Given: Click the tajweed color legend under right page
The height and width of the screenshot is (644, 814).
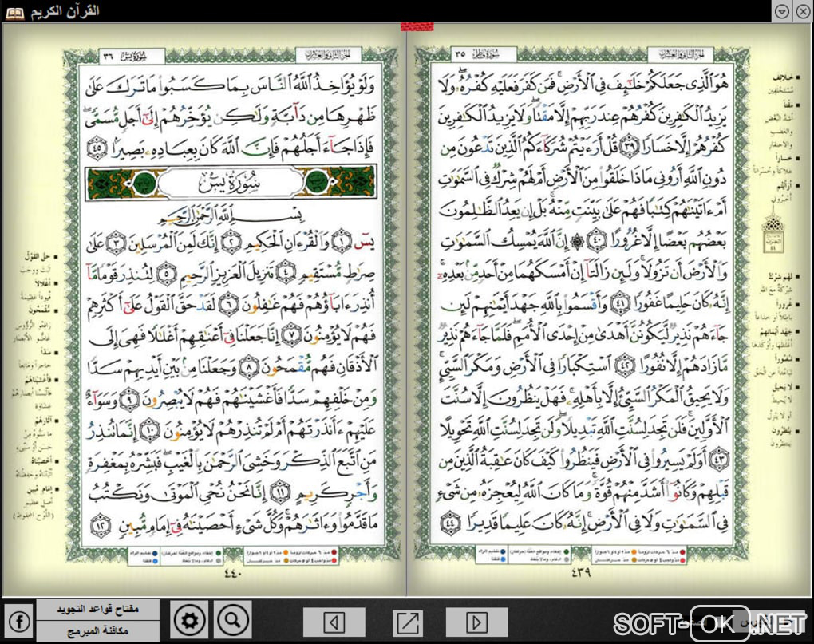Looking at the screenshot, I should click(582, 555).
